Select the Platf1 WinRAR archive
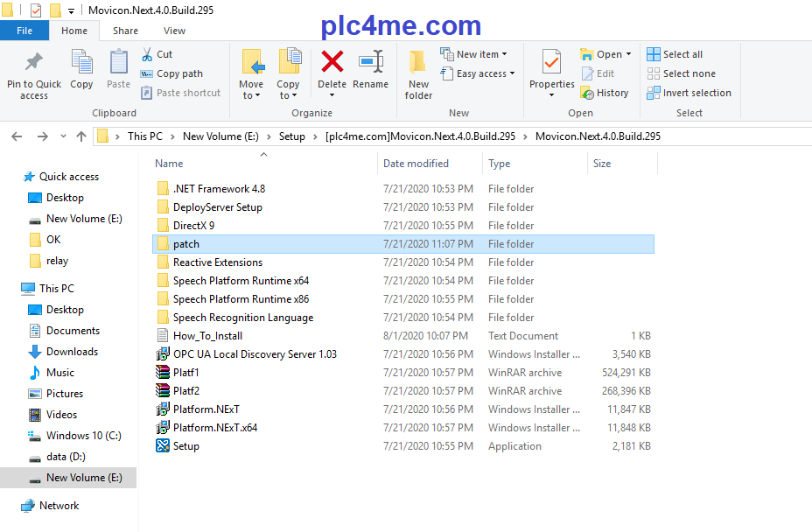This screenshot has width=812, height=532. [x=185, y=373]
